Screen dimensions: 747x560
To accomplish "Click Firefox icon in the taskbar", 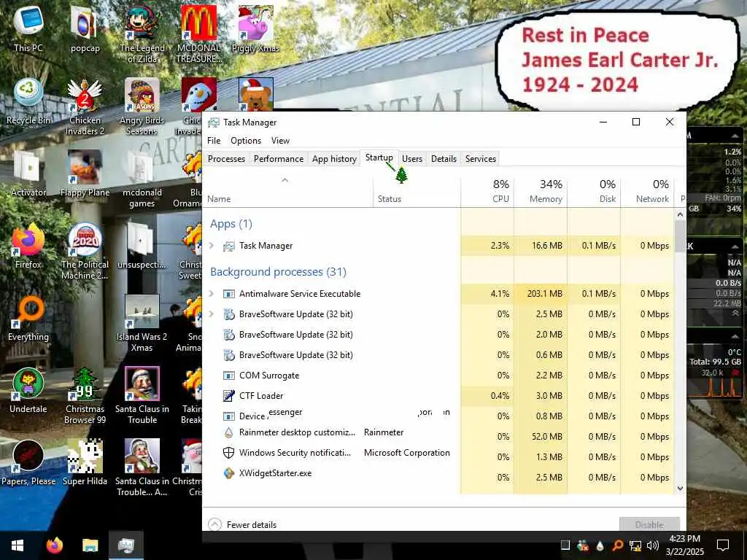I will pyautogui.click(x=55, y=545).
